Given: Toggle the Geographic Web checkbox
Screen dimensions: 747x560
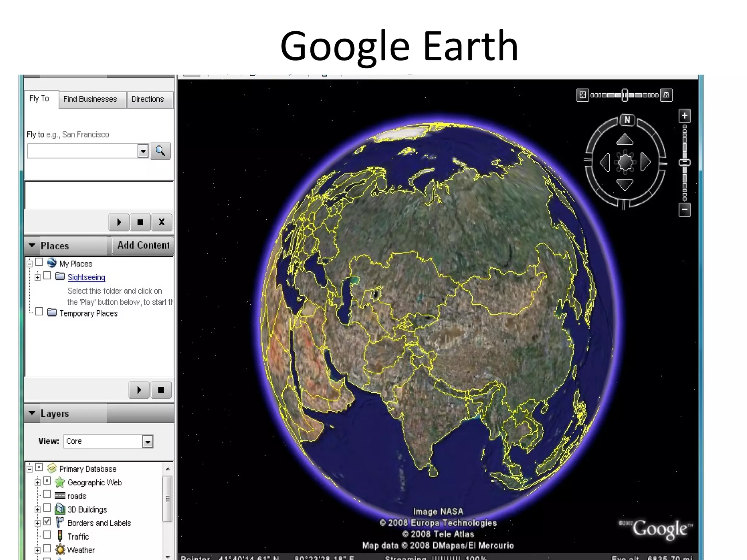Looking at the screenshot, I should tap(47, 481).
